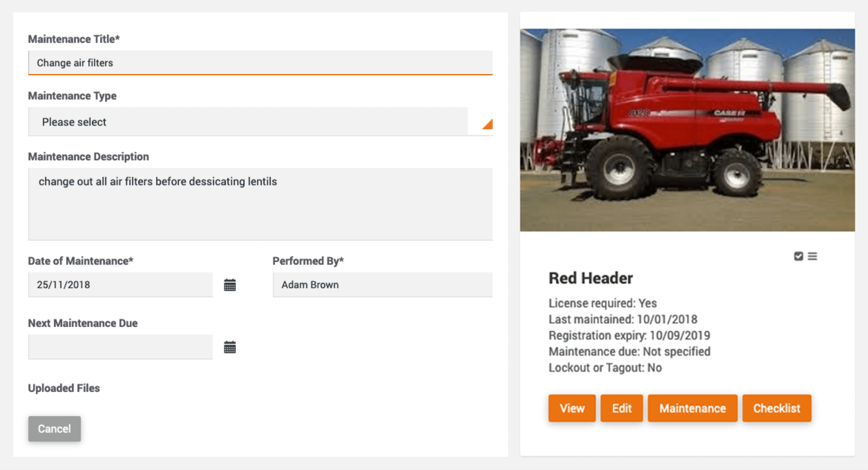Click the checked-box icon on the Red Header card

tap(798, 256)
